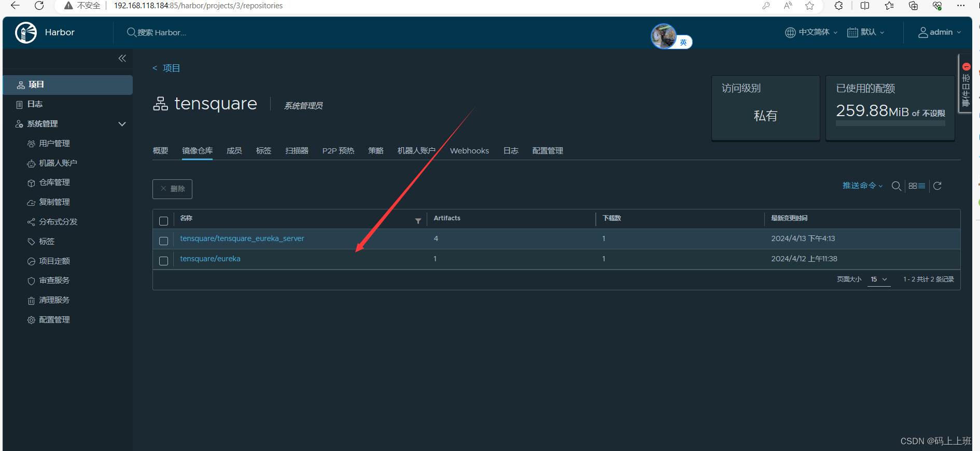Screen dimensions: 980x451
Task: Click the read aloud icon in address bar
Action: pos(788,6)
